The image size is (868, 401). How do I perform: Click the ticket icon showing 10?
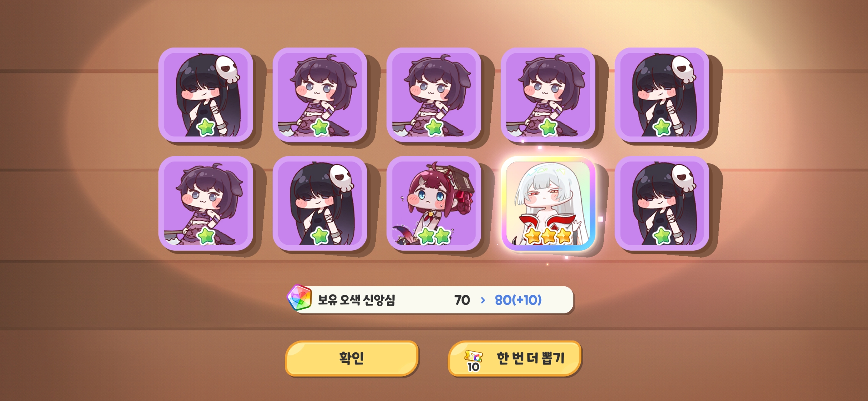click(473, 360)
